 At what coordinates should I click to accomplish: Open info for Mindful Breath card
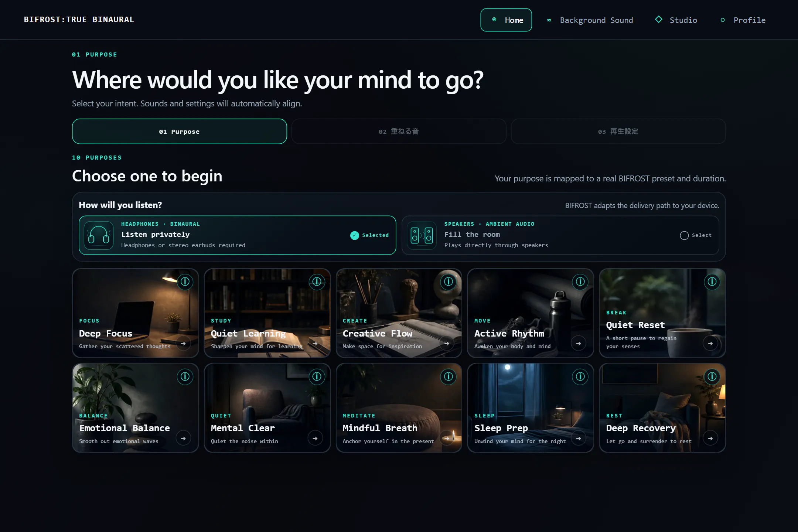tap(449, 376)
